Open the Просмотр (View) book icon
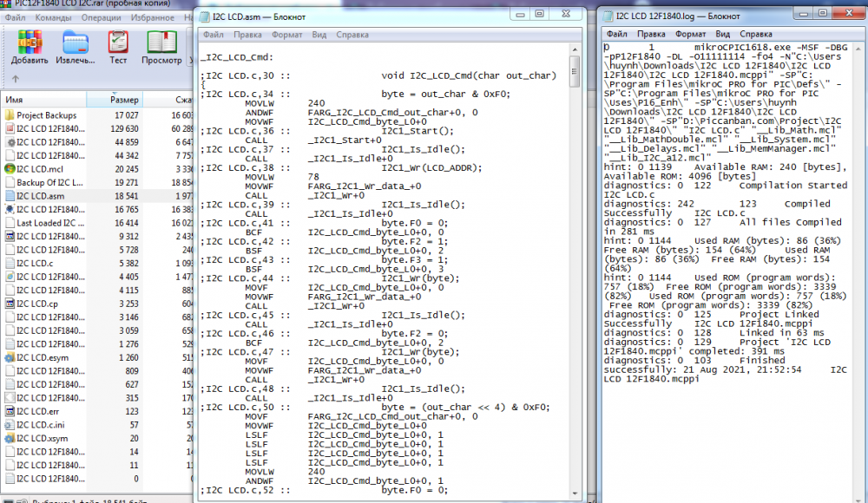 coord(161,45)
